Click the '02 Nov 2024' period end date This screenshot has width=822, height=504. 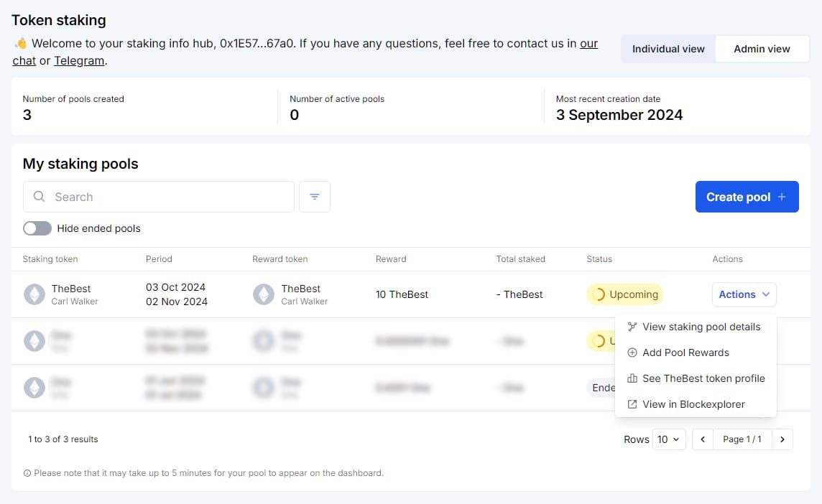[x=177, y=302]
